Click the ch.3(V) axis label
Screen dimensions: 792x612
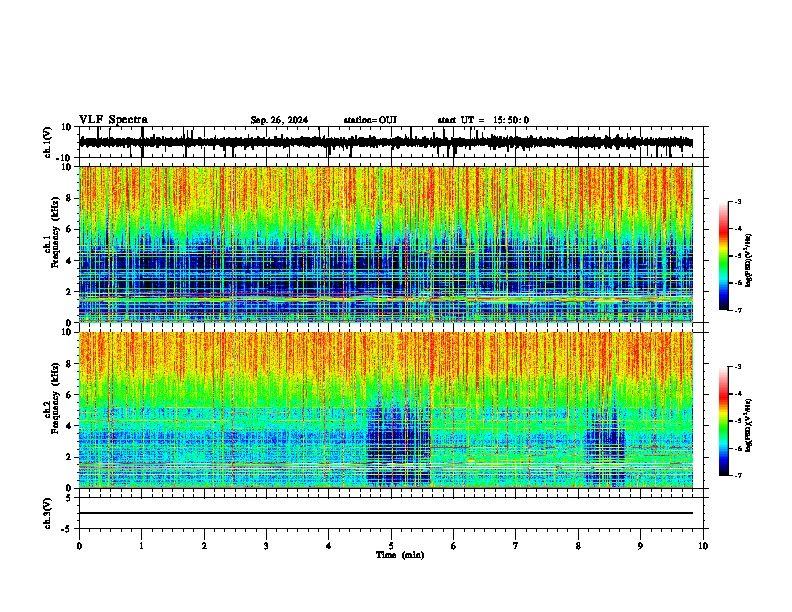coord(48,513)
